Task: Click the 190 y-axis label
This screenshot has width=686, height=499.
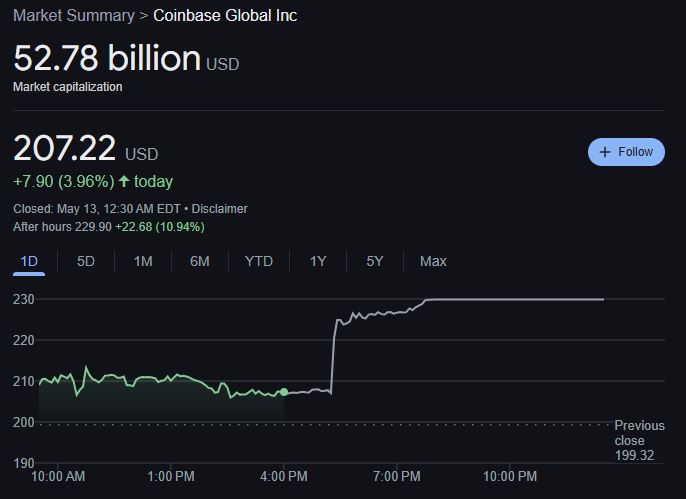Action: 24,463
